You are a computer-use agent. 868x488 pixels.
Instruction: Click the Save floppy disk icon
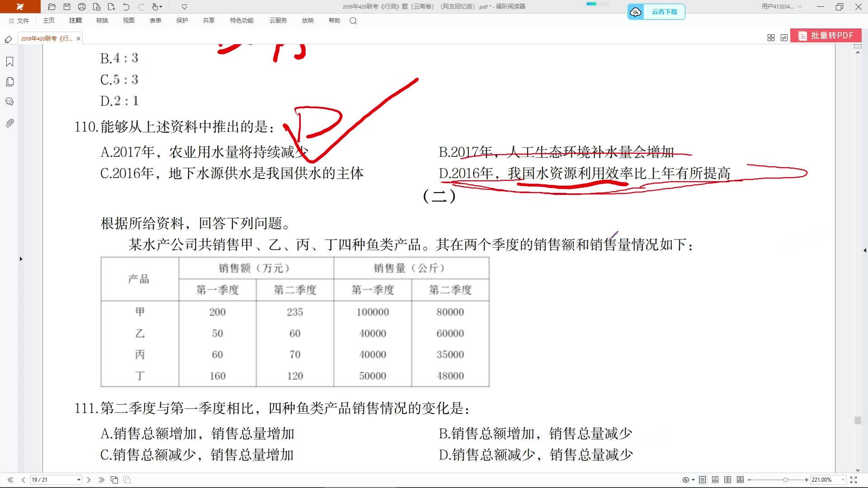point(67,7)
